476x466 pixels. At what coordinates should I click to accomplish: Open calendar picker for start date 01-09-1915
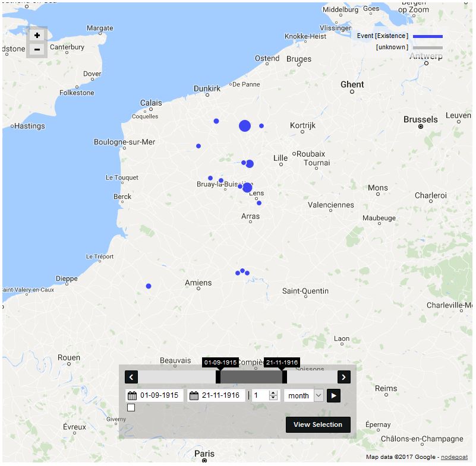pyautogui.click(x=133, y=396)
